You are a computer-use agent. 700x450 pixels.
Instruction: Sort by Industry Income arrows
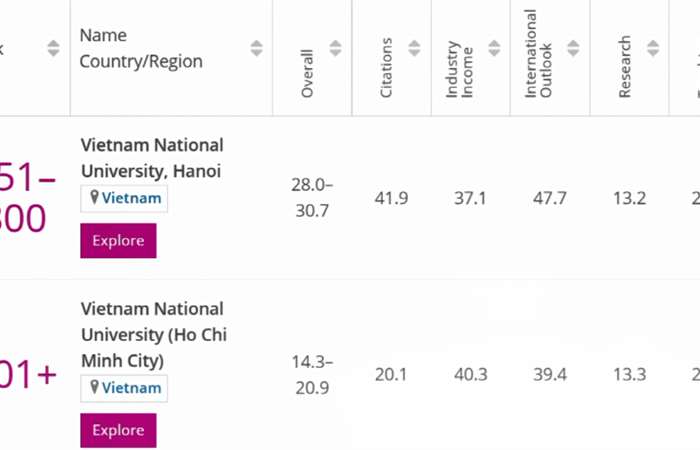494,48
